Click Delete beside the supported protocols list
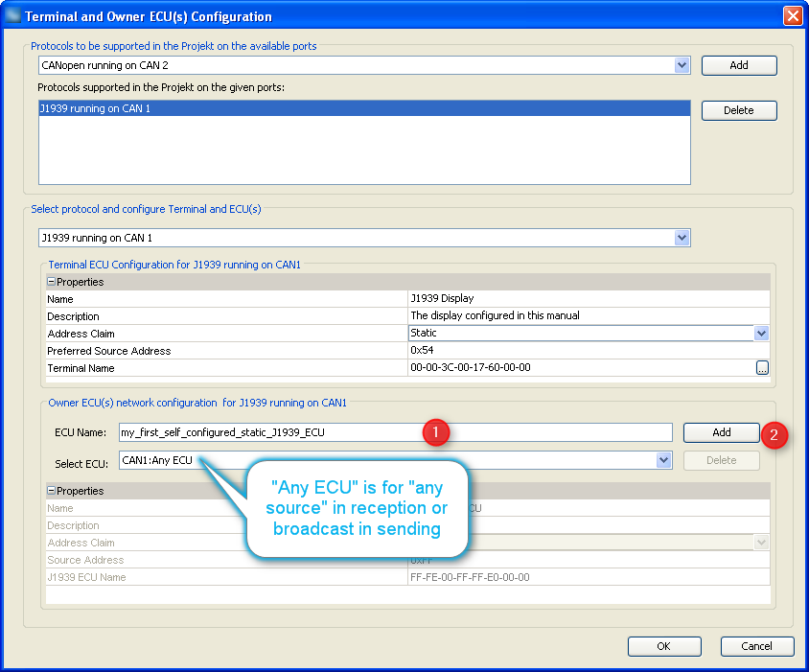This screenshot has width=809, height=672. (x=738, y=110)
